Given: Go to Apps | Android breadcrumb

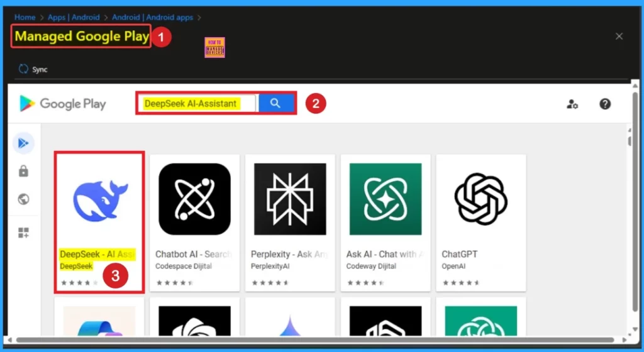Looking at the screenshot, I should (74, 17).
